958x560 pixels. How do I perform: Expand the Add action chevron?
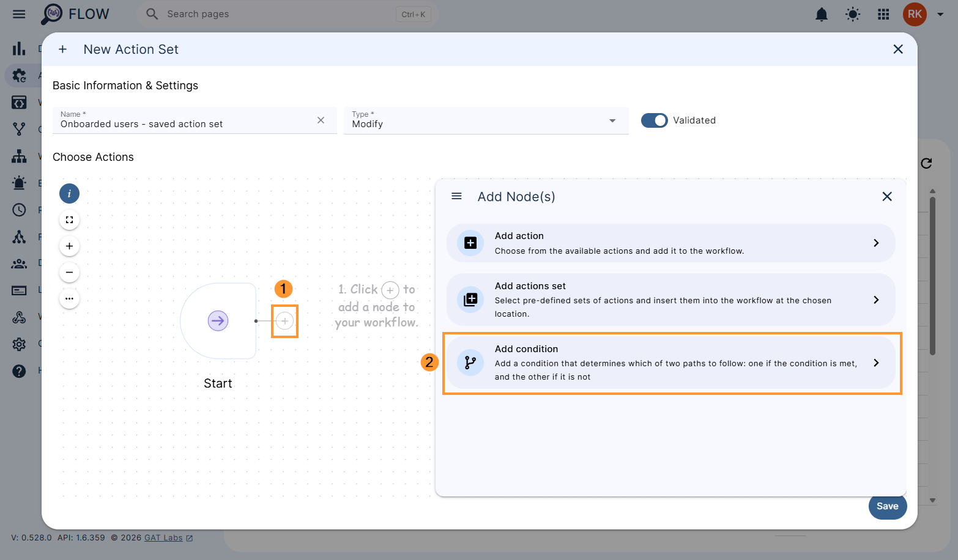(876, 243)
